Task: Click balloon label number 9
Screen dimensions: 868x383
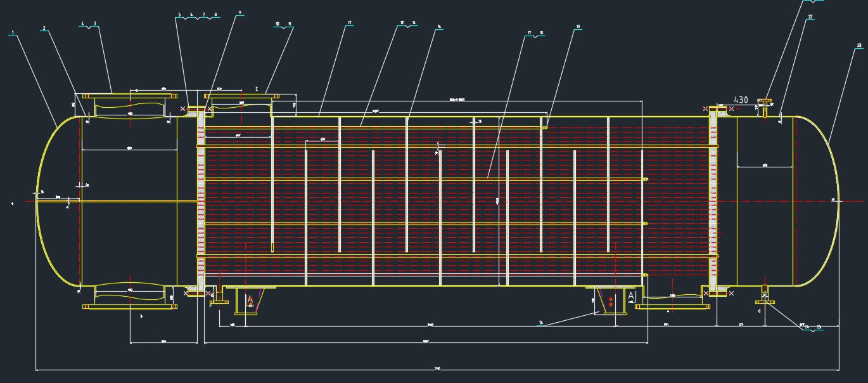Action: [239, 13]
